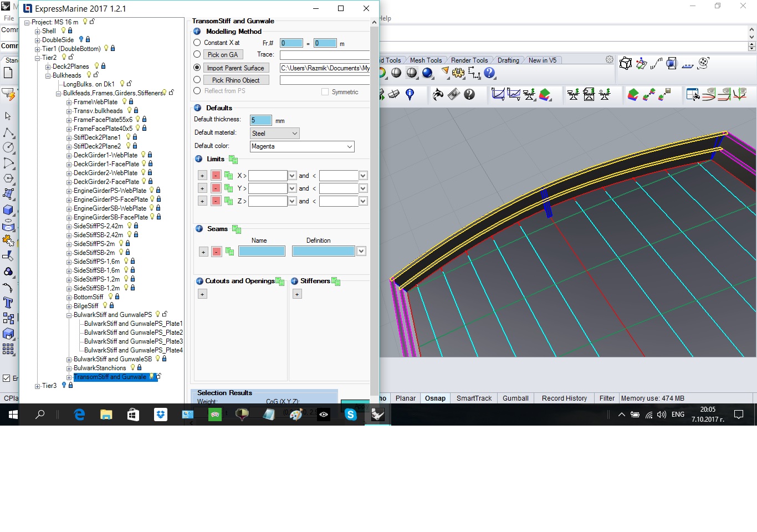This screenshot has width=757, height=532.
Task: Click the Pick on GA button
Action: coord(222,55)
